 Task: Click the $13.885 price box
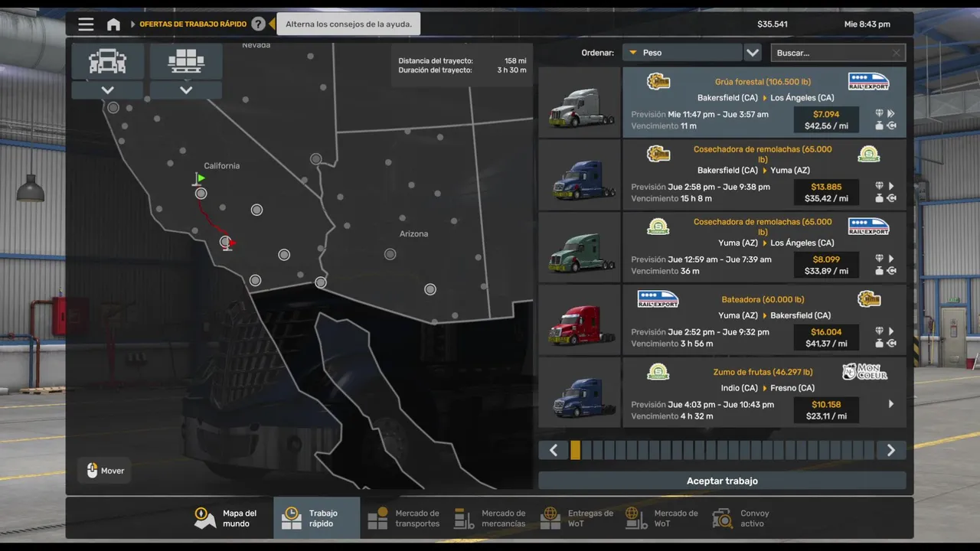click(826, 193)
